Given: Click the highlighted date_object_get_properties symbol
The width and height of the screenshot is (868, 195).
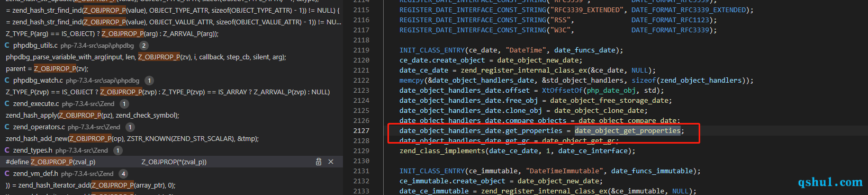Looking at the screenshot, I should (x=628, y=131).
